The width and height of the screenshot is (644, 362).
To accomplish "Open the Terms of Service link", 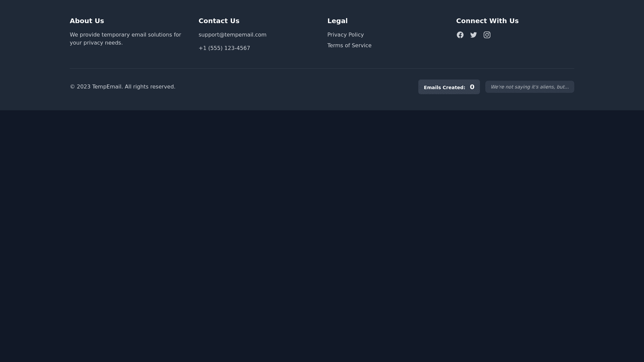I will pos(349,46).
